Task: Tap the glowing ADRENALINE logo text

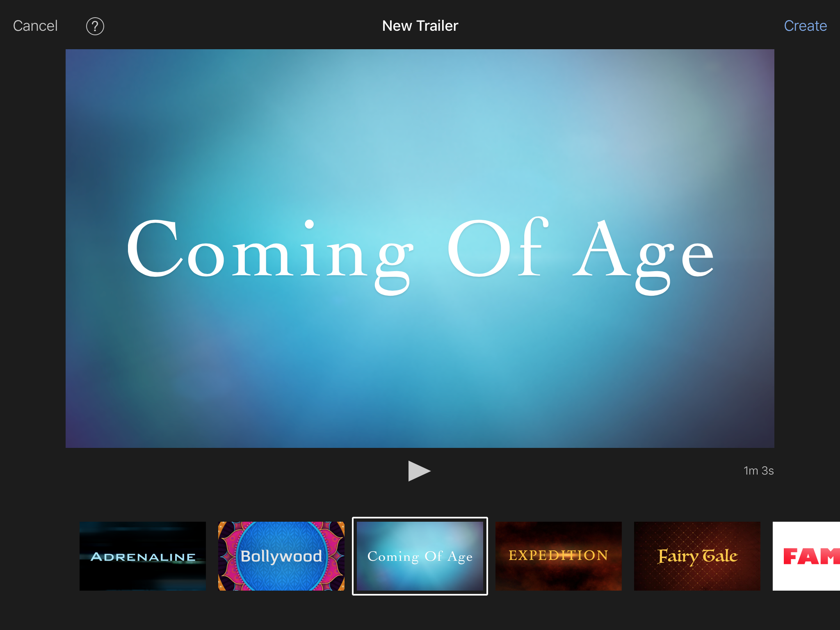Action: [x=143, y=557]
